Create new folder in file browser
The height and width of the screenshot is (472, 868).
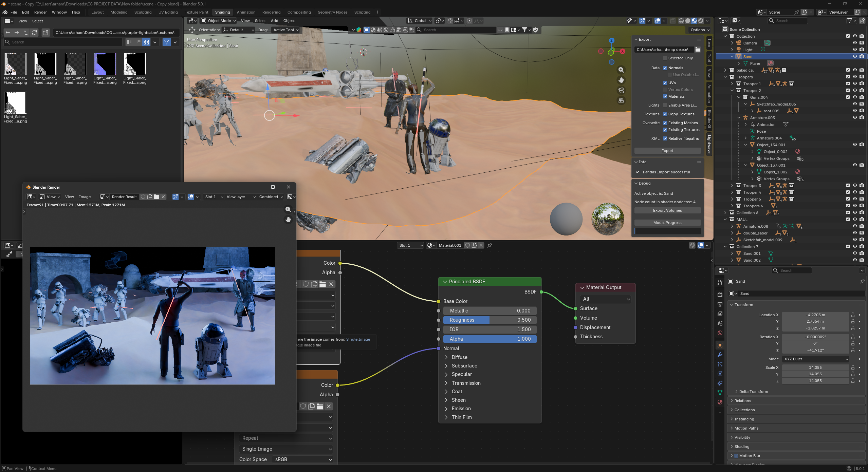point(45,32)
